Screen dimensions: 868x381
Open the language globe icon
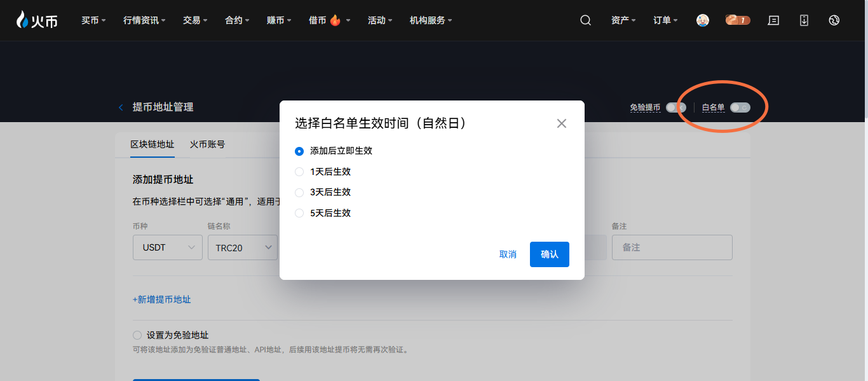(834, 20)
